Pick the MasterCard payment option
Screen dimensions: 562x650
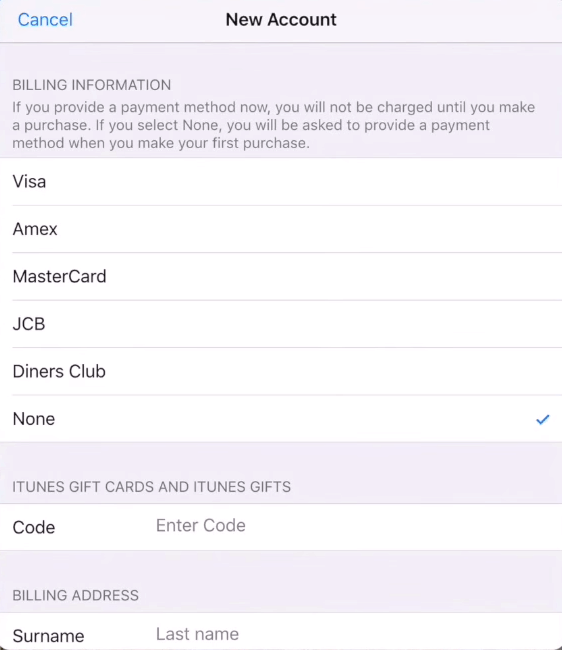281,276
